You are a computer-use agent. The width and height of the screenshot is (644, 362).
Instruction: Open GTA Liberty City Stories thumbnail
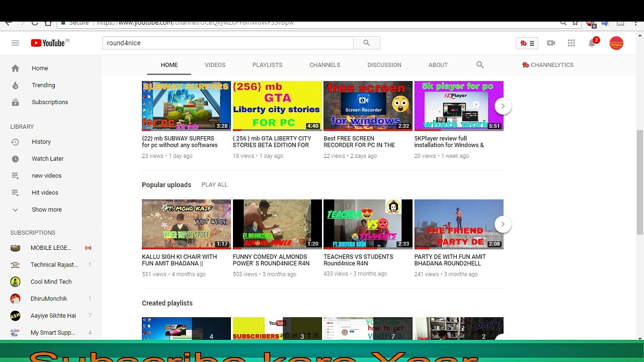pyautogui.click(x=277, y=106)
